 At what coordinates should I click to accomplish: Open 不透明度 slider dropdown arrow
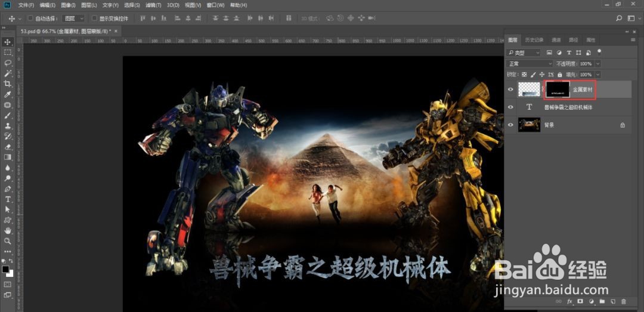(598, 64)
